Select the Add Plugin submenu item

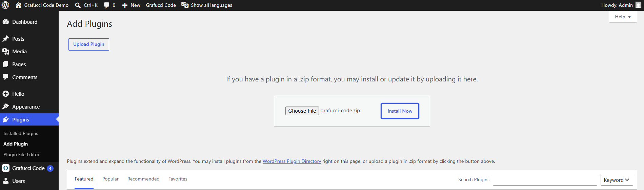coord(16,144)
